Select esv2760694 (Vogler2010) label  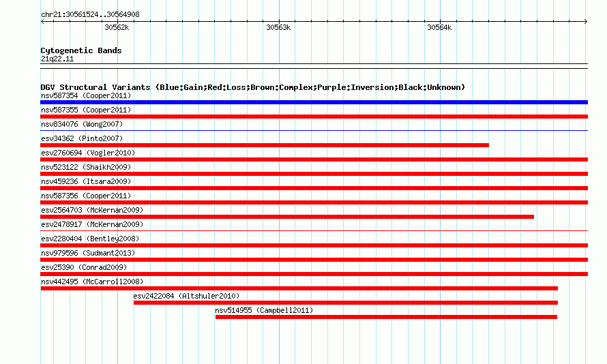coord(88,153)
